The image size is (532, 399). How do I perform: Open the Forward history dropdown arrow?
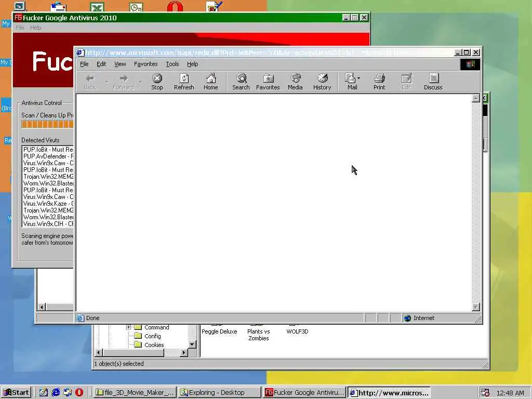[x=140, y=82]
